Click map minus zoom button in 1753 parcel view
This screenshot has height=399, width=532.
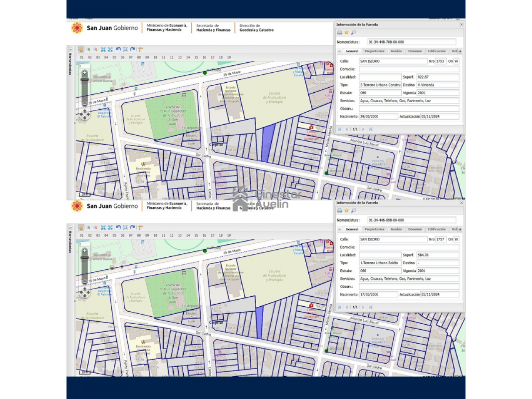pos(85,104)
